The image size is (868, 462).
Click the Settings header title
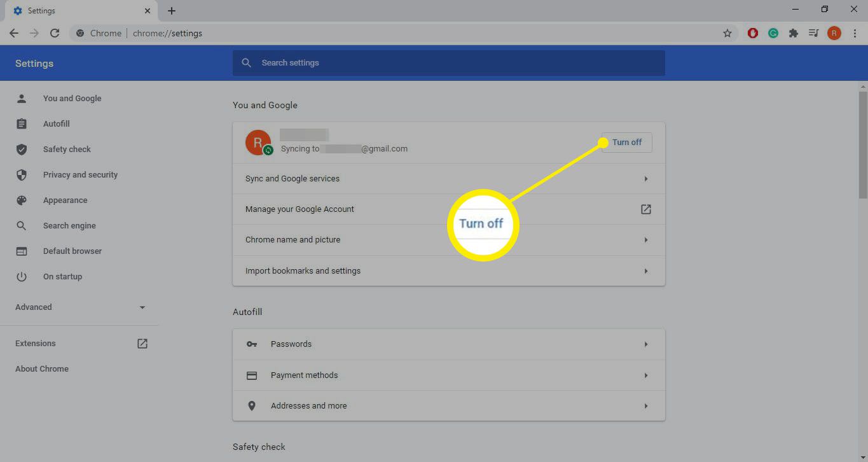point(34,64)
